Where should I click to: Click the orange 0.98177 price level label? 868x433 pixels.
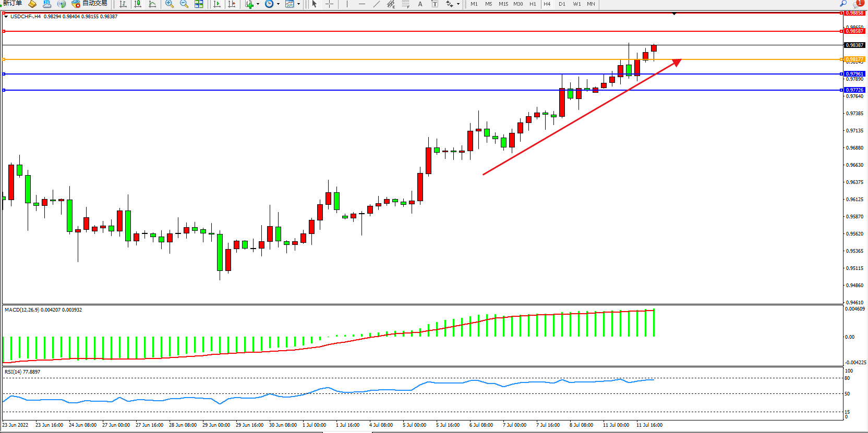[854, 59]
